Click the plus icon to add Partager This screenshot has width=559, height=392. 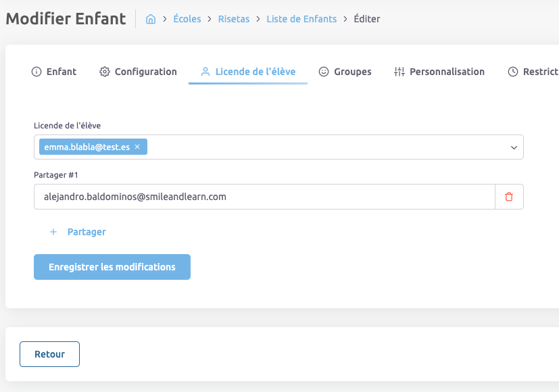(x=53, y=232)
